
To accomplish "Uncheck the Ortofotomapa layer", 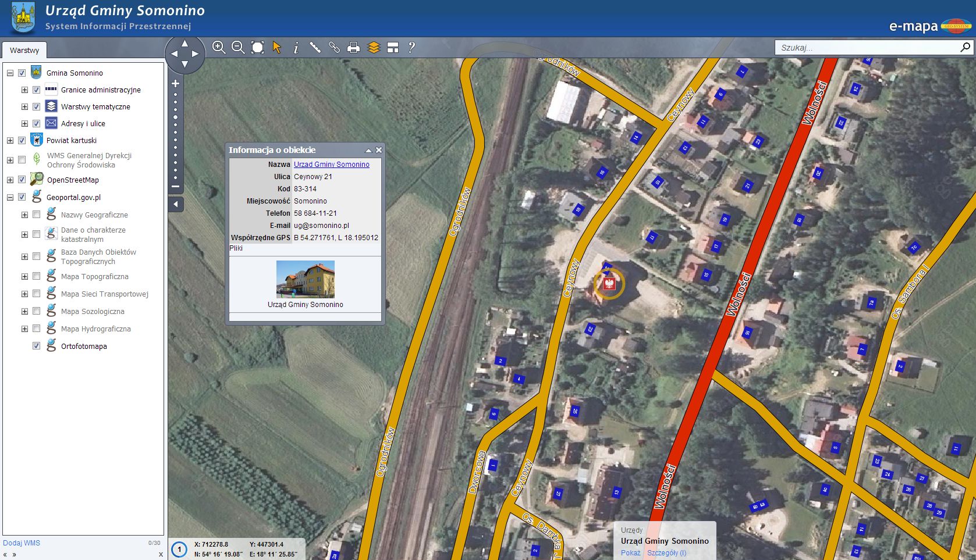I will pos(37,345).
